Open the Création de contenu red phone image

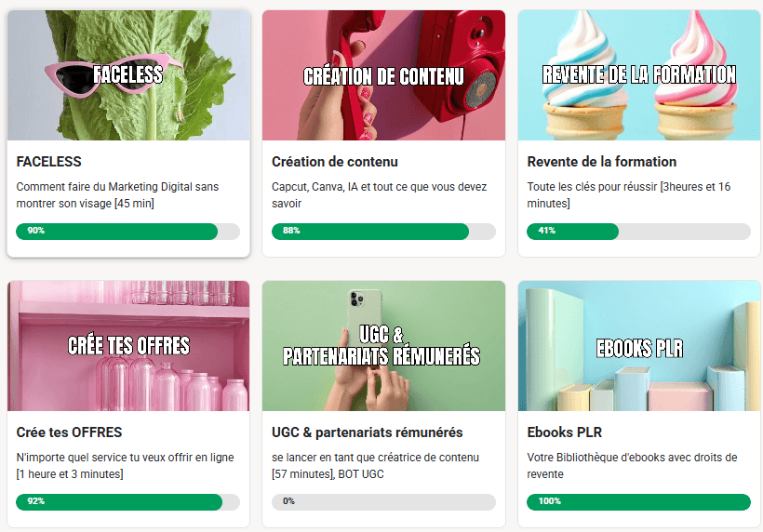pyautogui.click(x=383, y=75)
